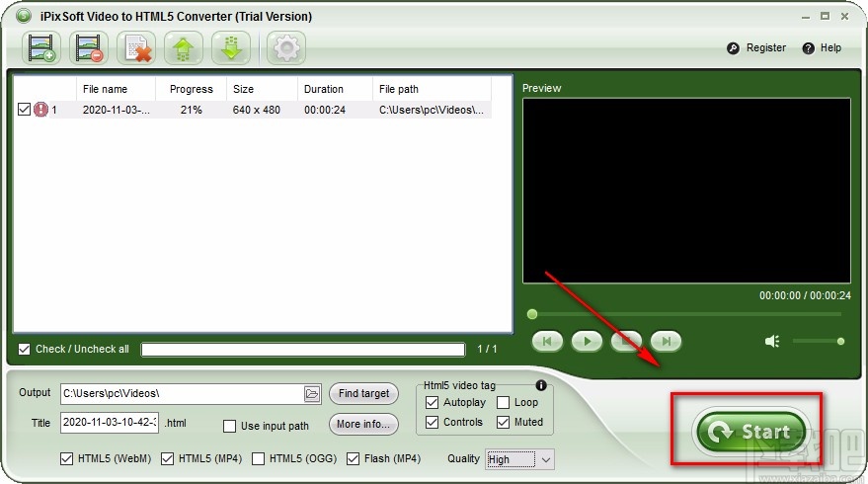
Task: Click the 00:00:24 duration cell
Action: (325, 110)
